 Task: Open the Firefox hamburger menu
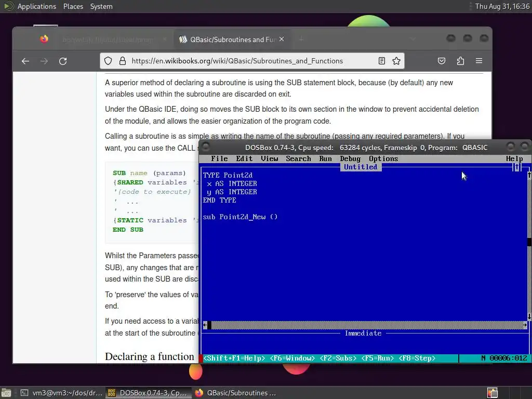[x=479, y=61]
